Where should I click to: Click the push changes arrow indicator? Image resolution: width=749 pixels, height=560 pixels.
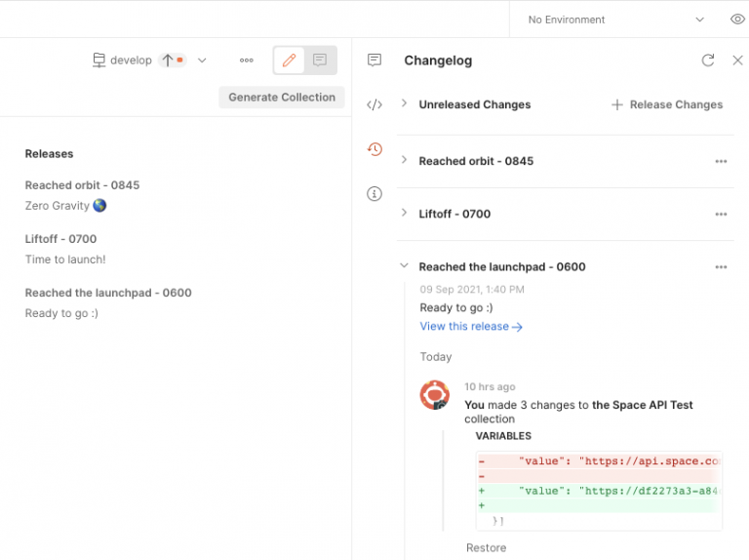tap(173, 60)
